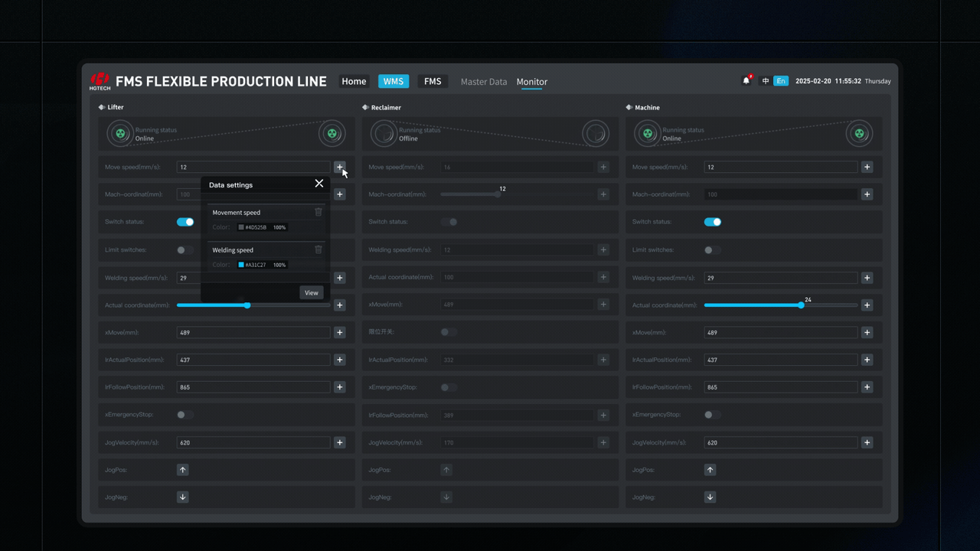Viewport: 980px width, 551px height.
Task: Pick Welding speed color swatch #A31C27
Action: pyautogui.click(x=241, y=265)
